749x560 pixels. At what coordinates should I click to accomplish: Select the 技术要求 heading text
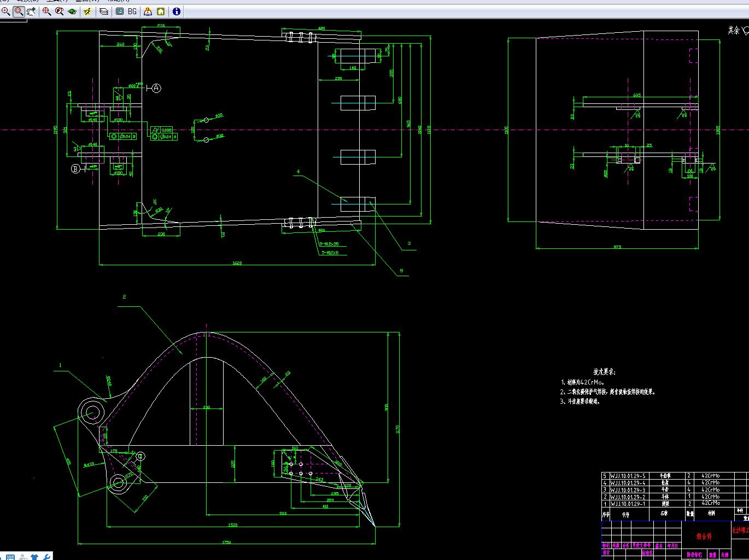pyautogui.click(x=604, y=372)
